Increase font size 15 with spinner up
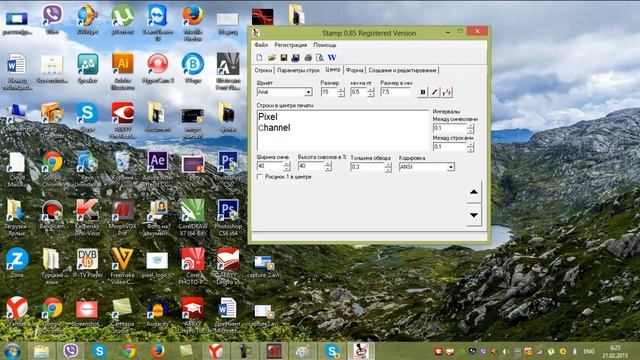 341,90
